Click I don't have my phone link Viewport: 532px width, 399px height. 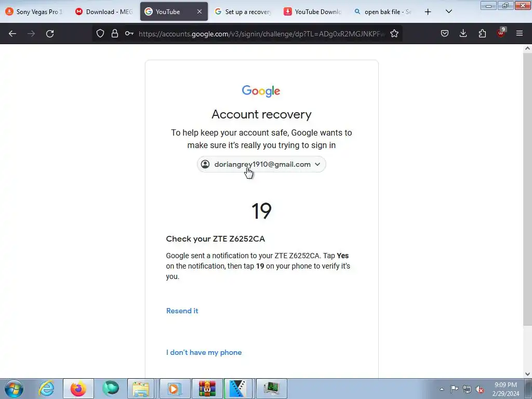click(x=204, y=352)
